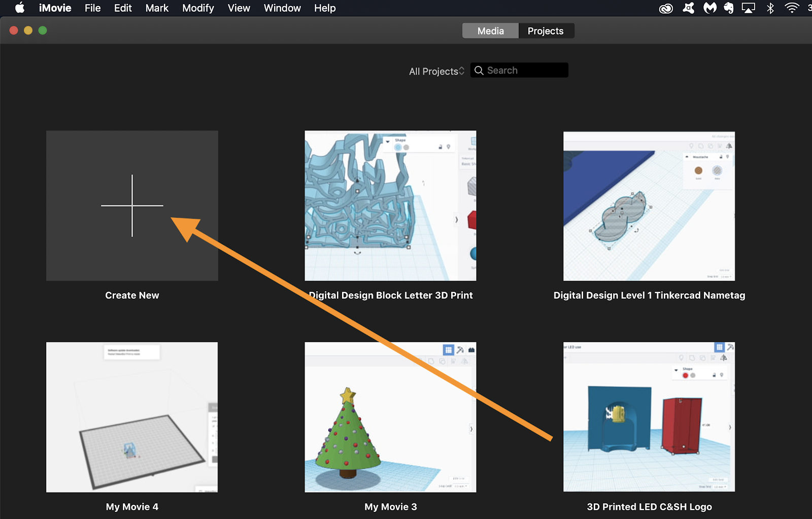Open the iMovie application menu

[55, 8]
